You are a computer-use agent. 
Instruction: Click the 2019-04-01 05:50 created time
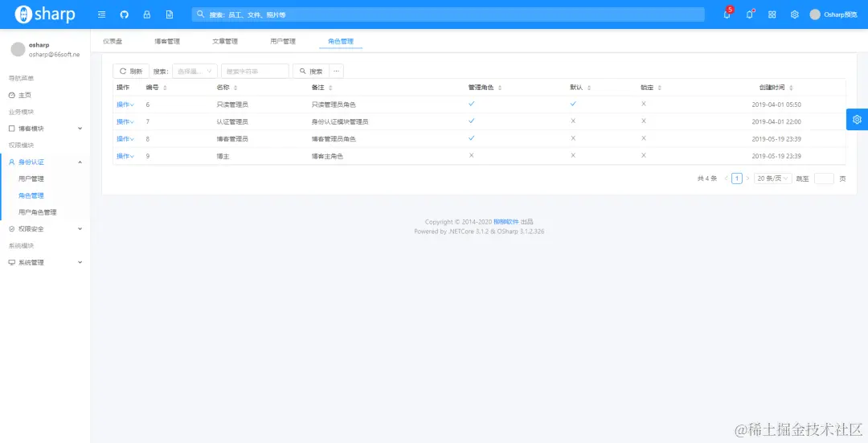tap(776, 105)
